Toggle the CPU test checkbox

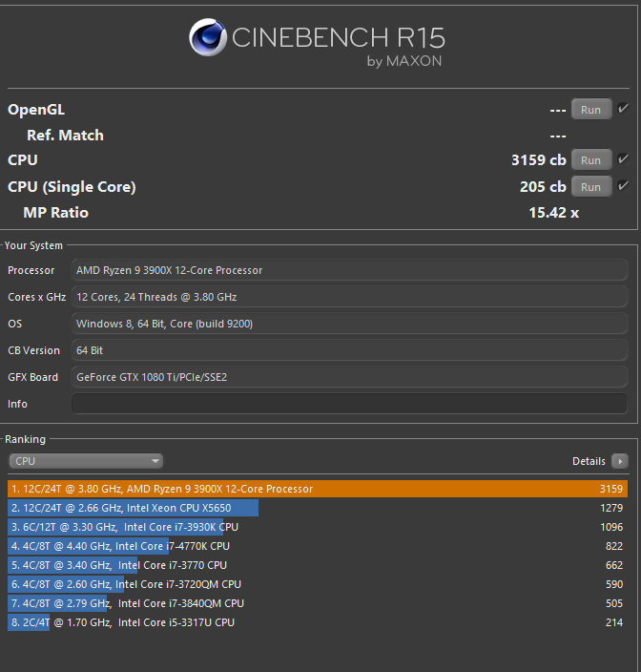623,159
